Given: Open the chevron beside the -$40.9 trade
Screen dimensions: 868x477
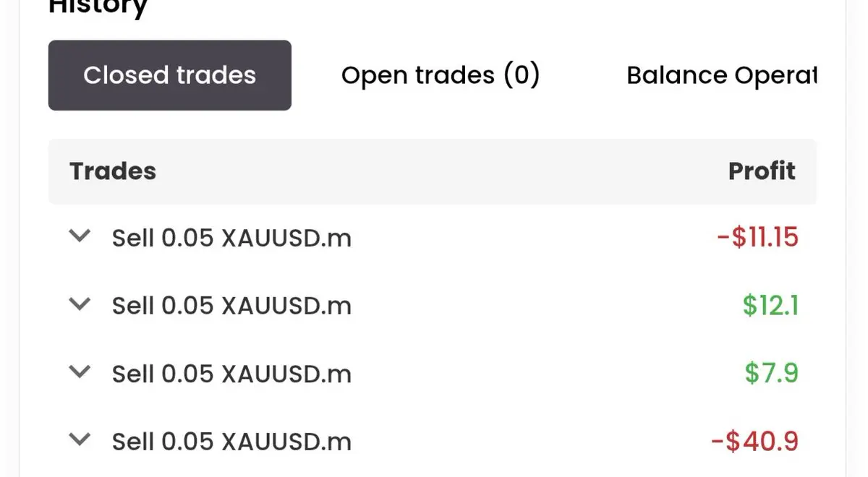Looking at the screenshot, I should tap(80, 439).
